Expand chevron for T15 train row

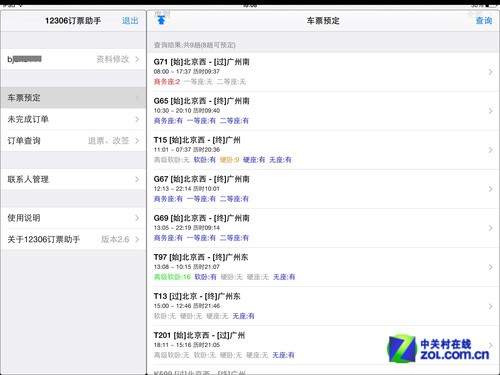click(490, 150)
